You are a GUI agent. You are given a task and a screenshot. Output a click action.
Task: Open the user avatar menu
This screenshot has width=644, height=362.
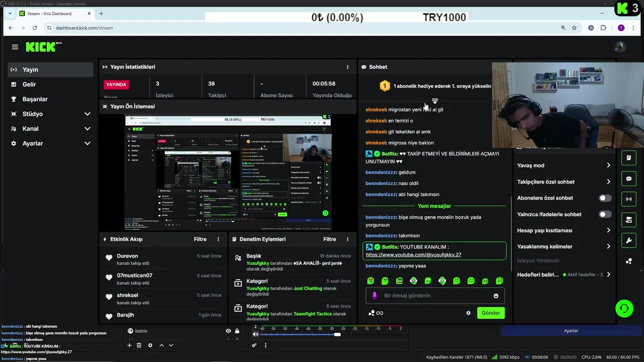coord(620,47)
